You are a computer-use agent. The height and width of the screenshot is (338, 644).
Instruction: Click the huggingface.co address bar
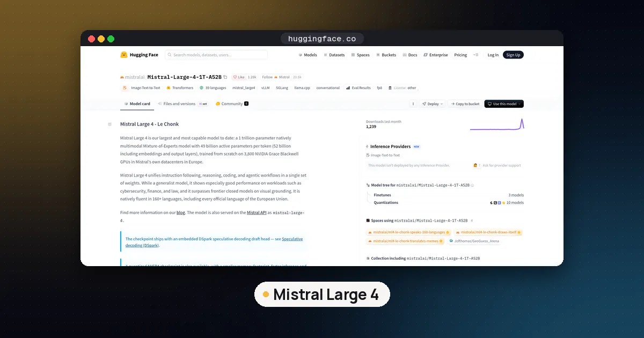[x=322, y=39]
